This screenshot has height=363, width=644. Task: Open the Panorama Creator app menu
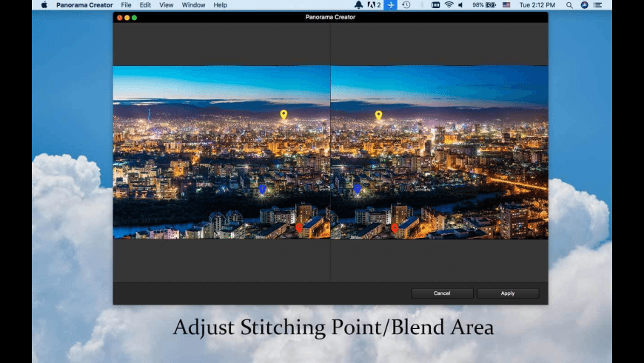tap(84, 5)
